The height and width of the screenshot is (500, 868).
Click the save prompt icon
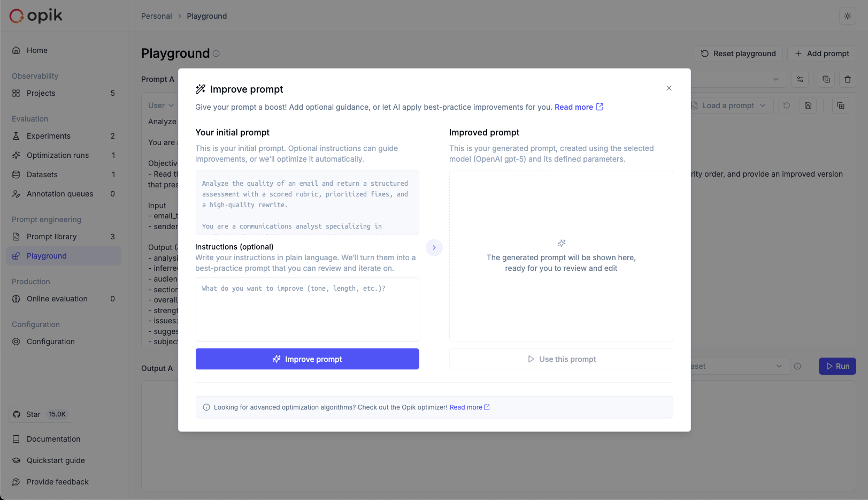[808, 105]
